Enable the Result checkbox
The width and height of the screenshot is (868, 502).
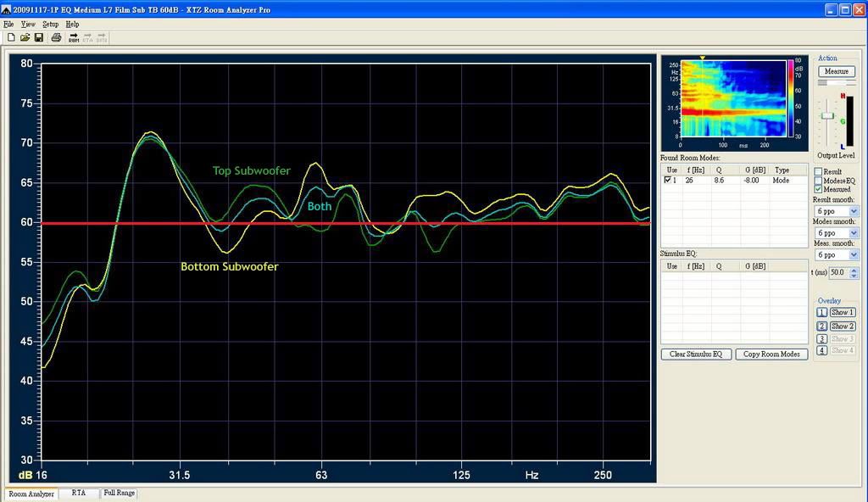tap(818, 172)
